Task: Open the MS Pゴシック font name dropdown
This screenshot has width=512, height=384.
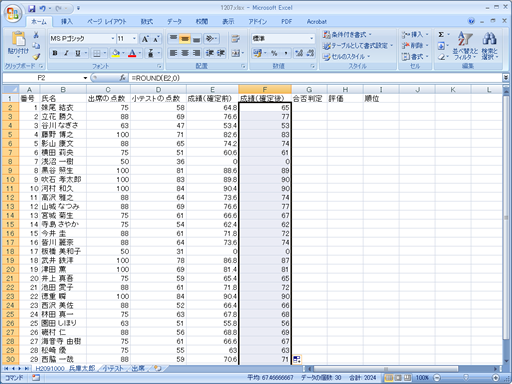Action: 113,39
